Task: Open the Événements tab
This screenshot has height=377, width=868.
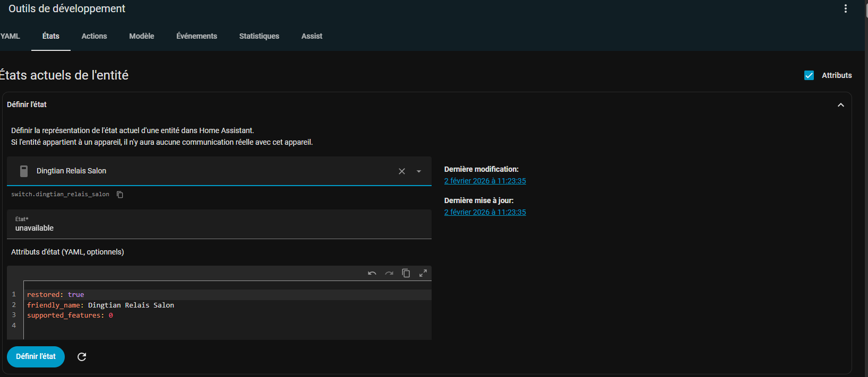Action: [x=196, y=36]
